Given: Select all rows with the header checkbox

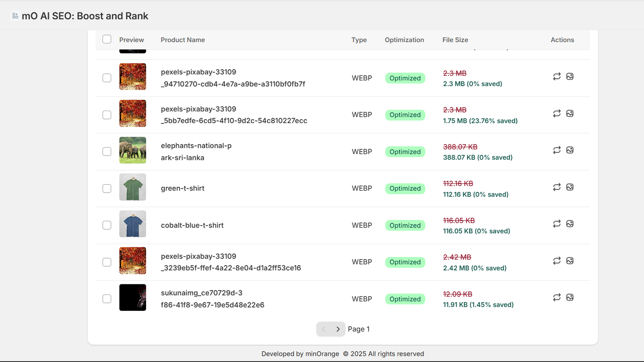Looking at the screenshot, I should coord(107,39).
